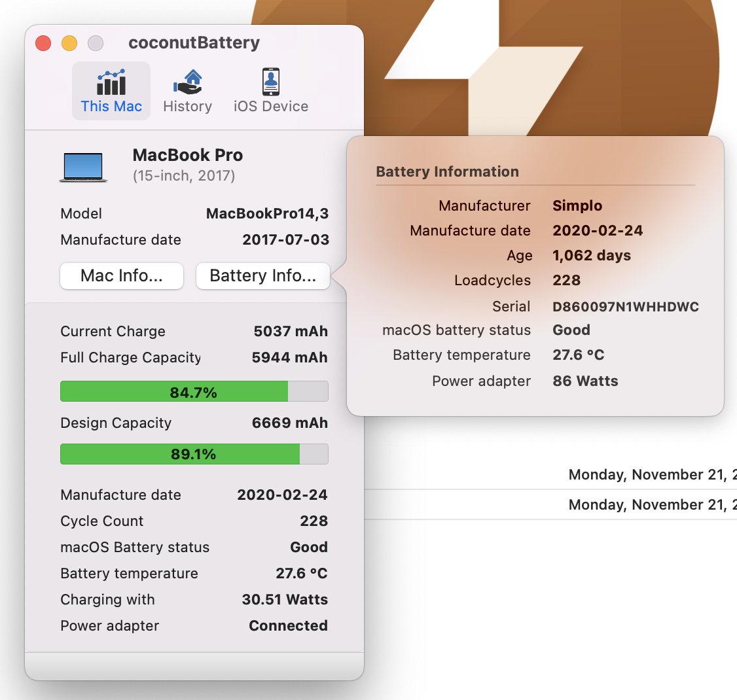Click the Connected power adapter status

point(288,626)
